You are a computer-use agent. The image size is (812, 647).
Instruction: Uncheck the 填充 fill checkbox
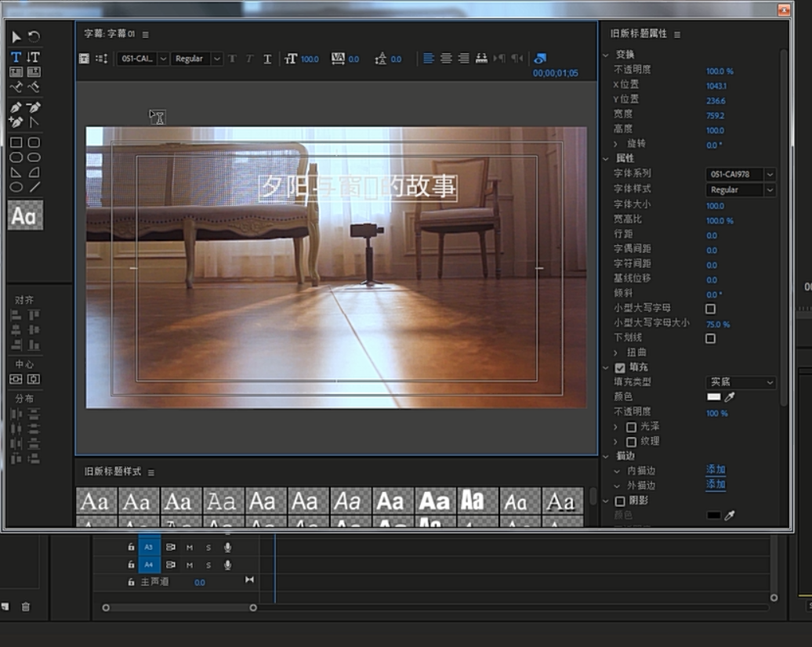point(620,367)
